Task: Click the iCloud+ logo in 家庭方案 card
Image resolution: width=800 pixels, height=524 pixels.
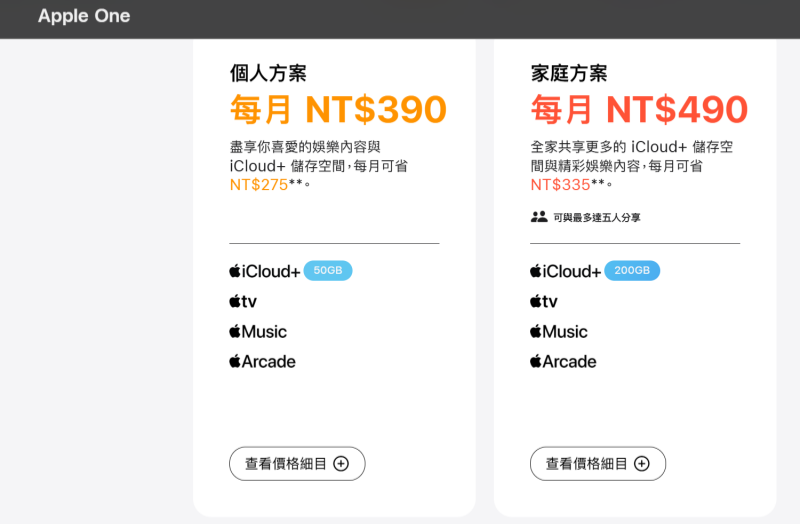Action: point(565,271)
